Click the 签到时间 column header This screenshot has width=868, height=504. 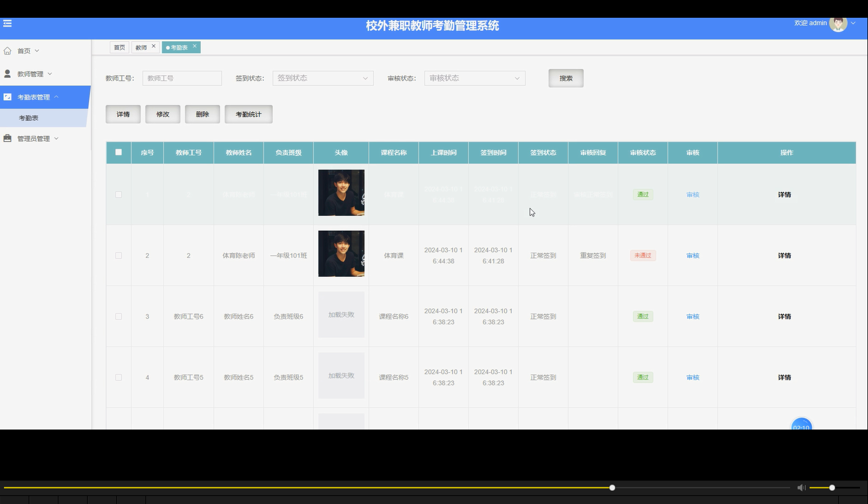(494, 152)
